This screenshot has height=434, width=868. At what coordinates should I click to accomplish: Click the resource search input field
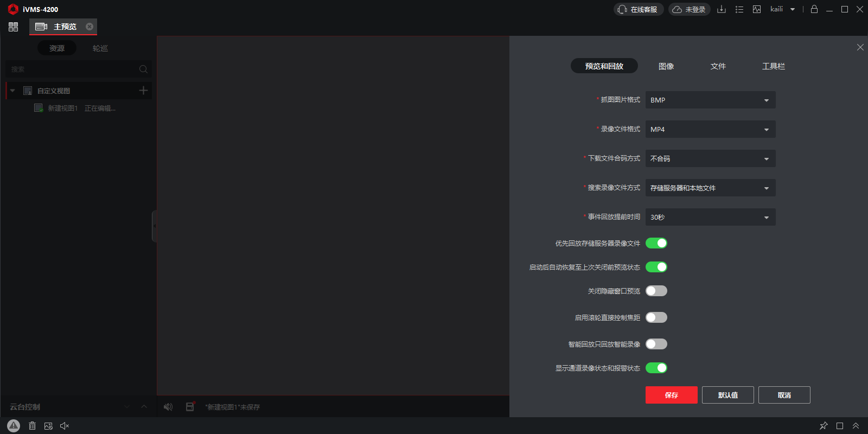[x=73, y=69]
